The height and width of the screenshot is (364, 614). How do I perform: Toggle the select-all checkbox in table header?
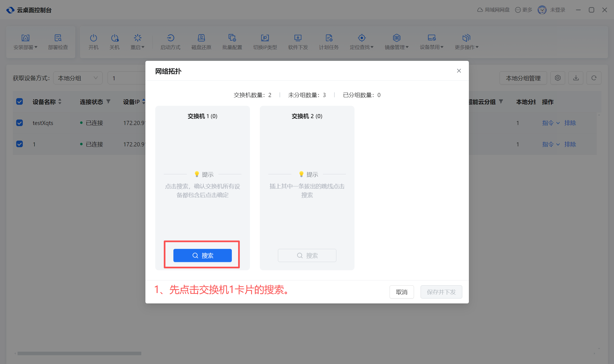[19, 102]
